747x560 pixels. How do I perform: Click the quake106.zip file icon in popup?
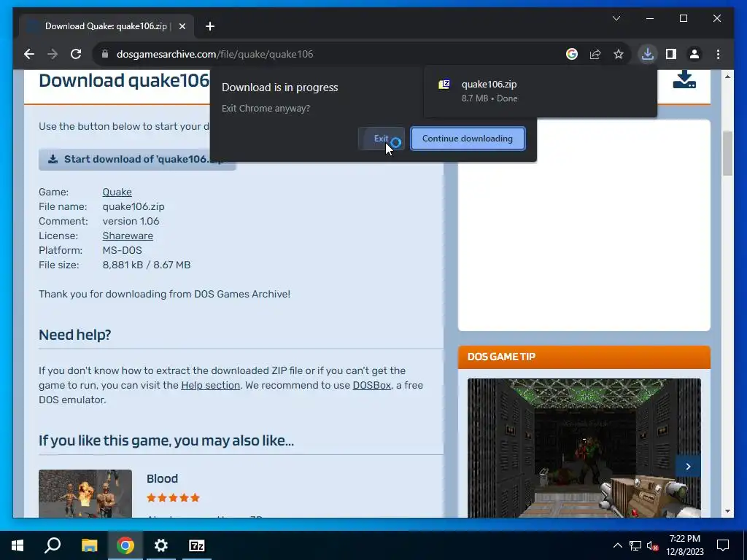pyautogui.click(x=444, y=85)
